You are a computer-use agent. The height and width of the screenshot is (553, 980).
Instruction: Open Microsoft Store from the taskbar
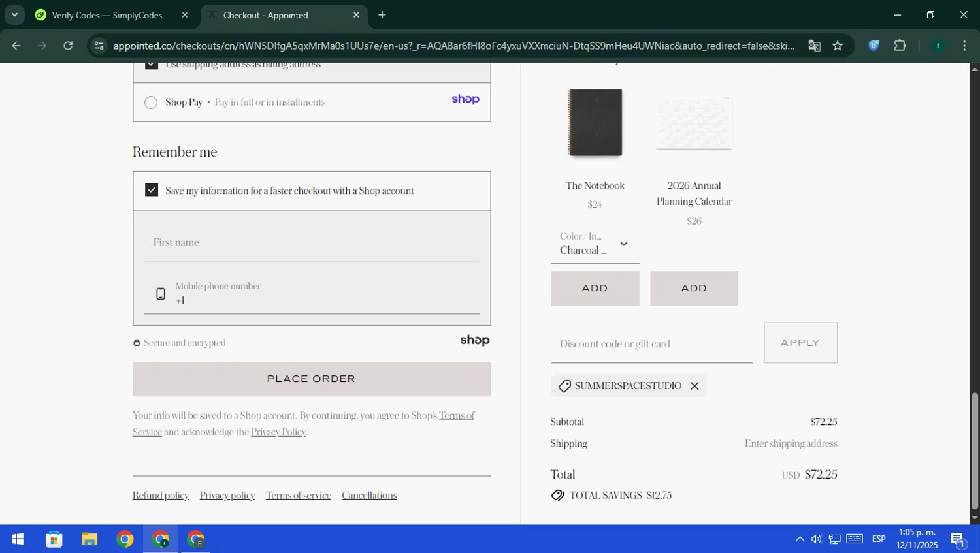click(54, 539)
